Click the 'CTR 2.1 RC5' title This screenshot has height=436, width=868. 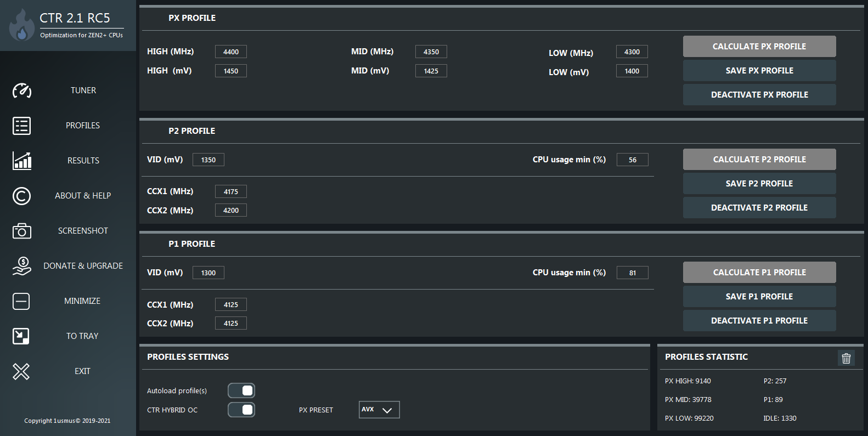pos(75,18)
